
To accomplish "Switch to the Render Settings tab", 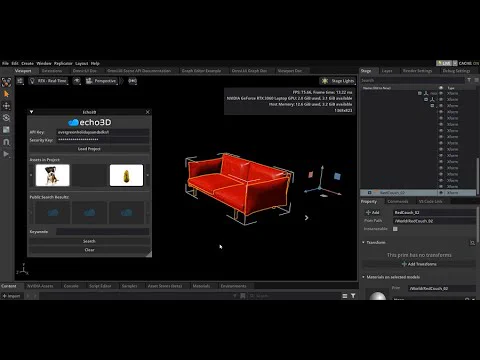I will click(x=417, y=71).
